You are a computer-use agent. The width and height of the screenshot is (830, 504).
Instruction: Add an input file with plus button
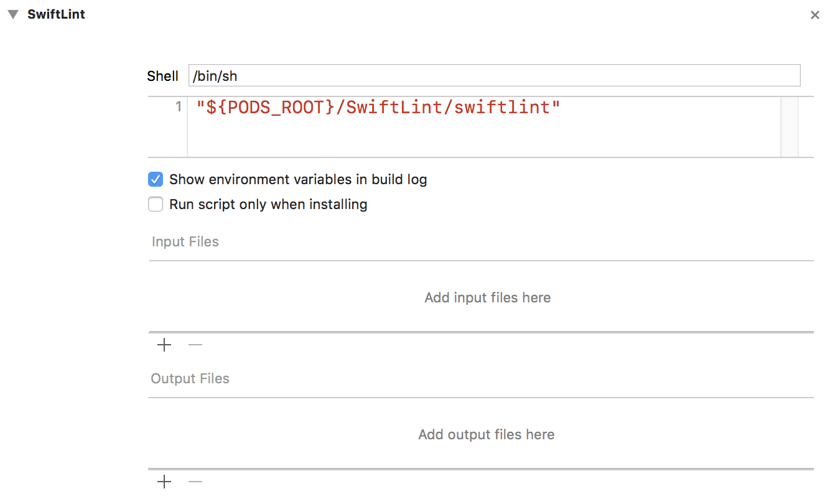coord(164,345)
